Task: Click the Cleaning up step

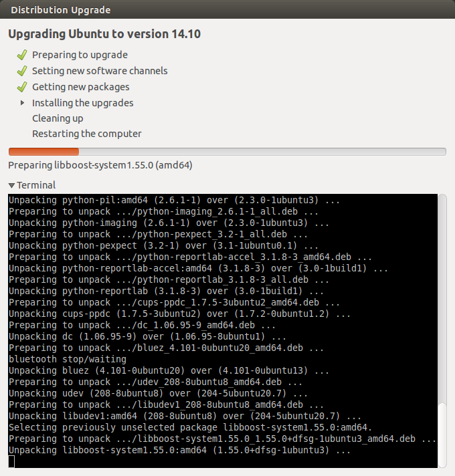Action: [x=58, y=118]
